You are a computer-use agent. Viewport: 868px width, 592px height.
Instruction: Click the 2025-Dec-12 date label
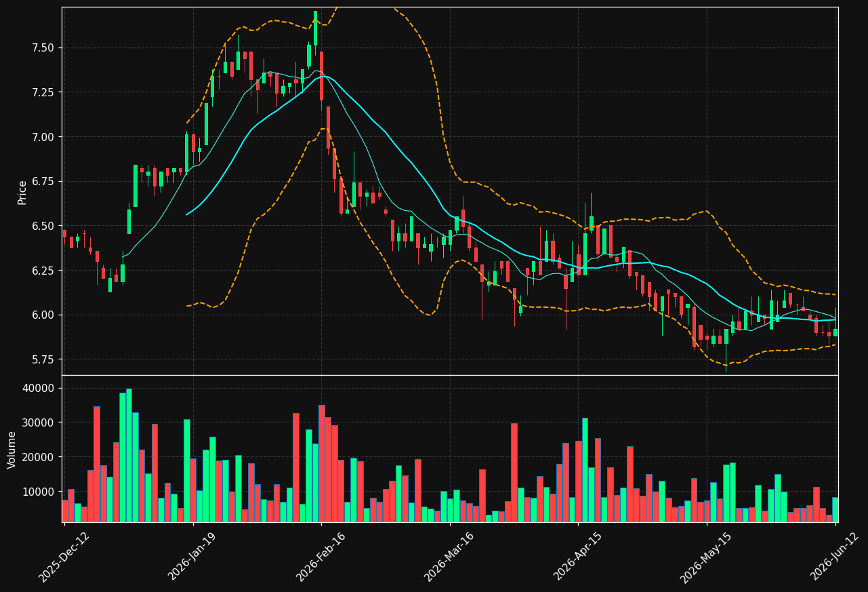coord(64,556)
